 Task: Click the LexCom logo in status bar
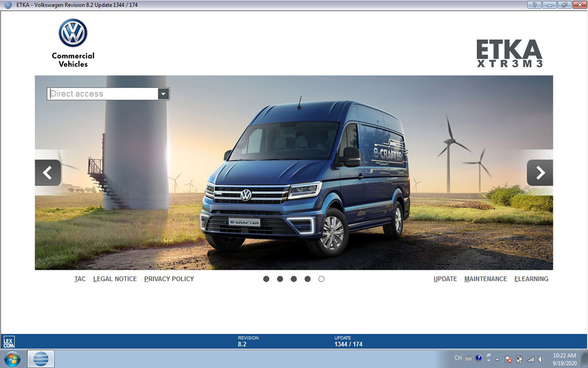coord(9,342)
